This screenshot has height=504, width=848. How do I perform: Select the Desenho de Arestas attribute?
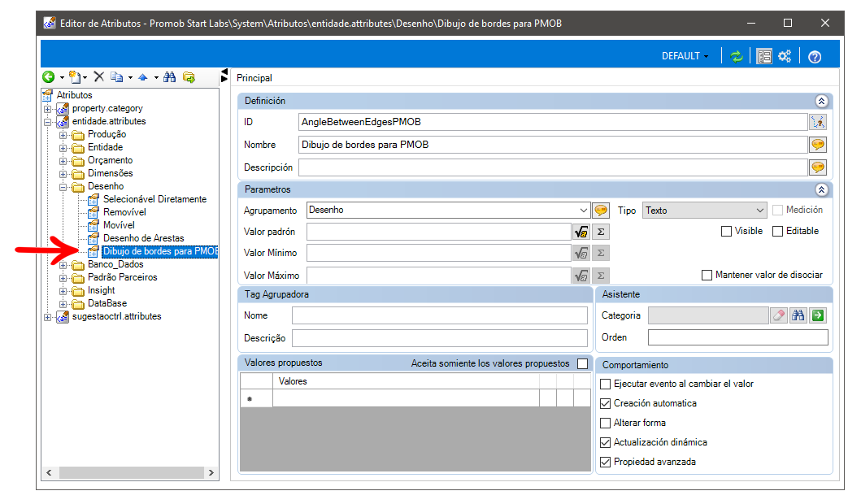[x=143, y=238]
